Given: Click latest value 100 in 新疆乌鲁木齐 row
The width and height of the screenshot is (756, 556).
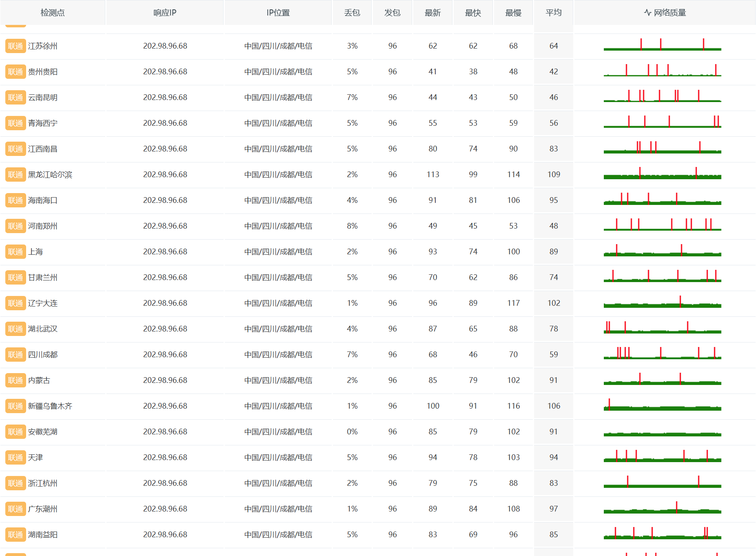Looking at the screenshot, I should coord(432,406).
